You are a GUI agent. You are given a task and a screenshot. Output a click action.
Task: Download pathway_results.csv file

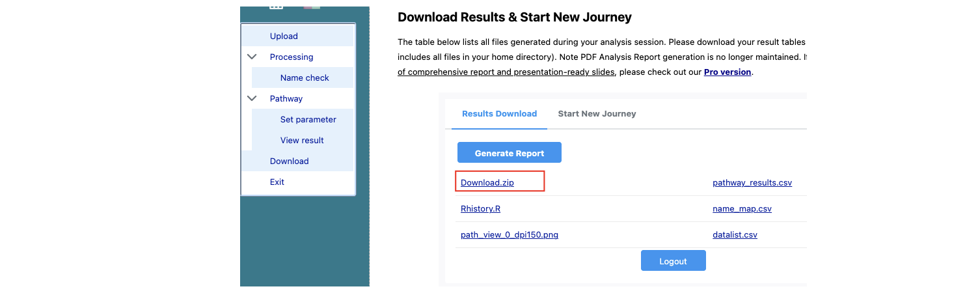point(752,182)
